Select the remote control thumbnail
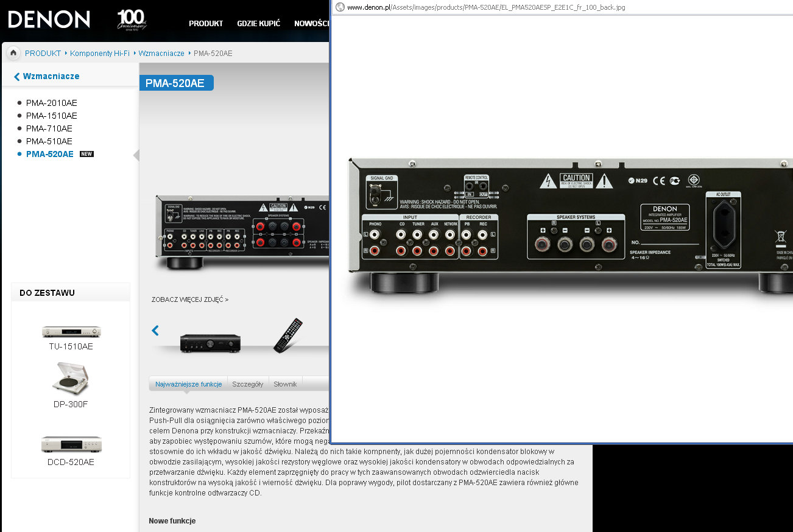 (287, 335)
